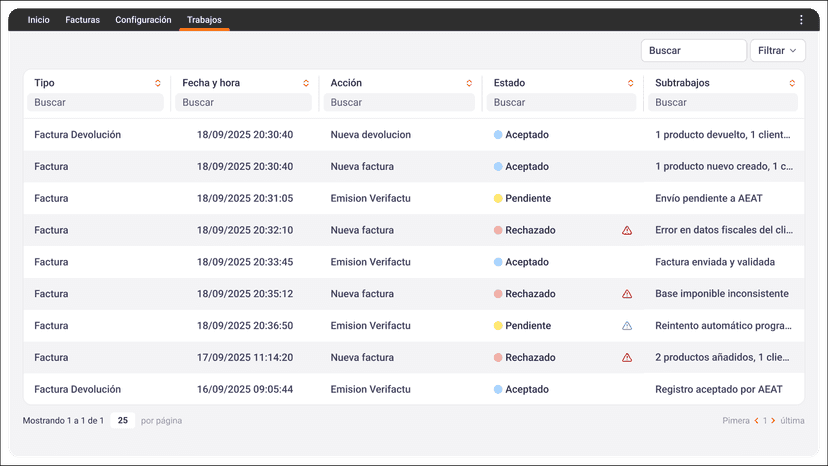828x466 pixels.
Task: Click 1 producto devuelto cell
Action: pyautogui.click(x=723, y=135)
